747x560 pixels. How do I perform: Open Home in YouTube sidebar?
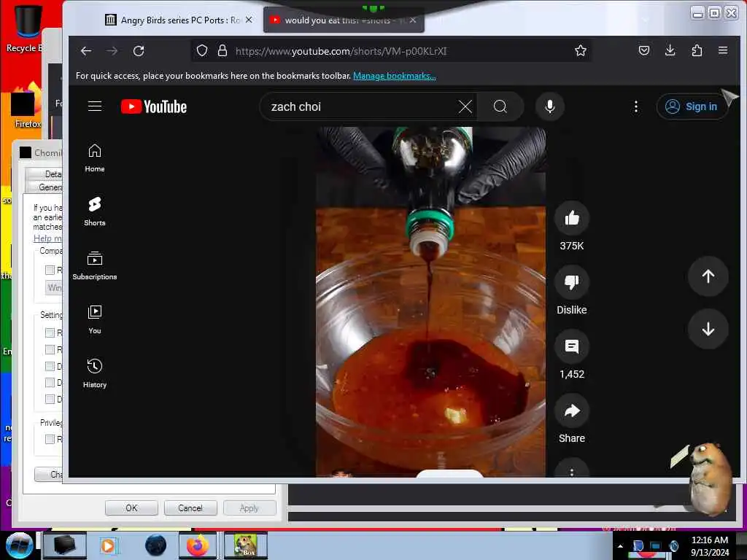(95, 158)
